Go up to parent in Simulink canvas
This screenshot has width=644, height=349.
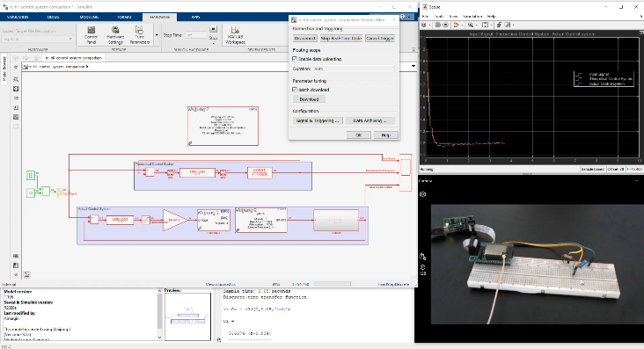click(x=36, y=58)
